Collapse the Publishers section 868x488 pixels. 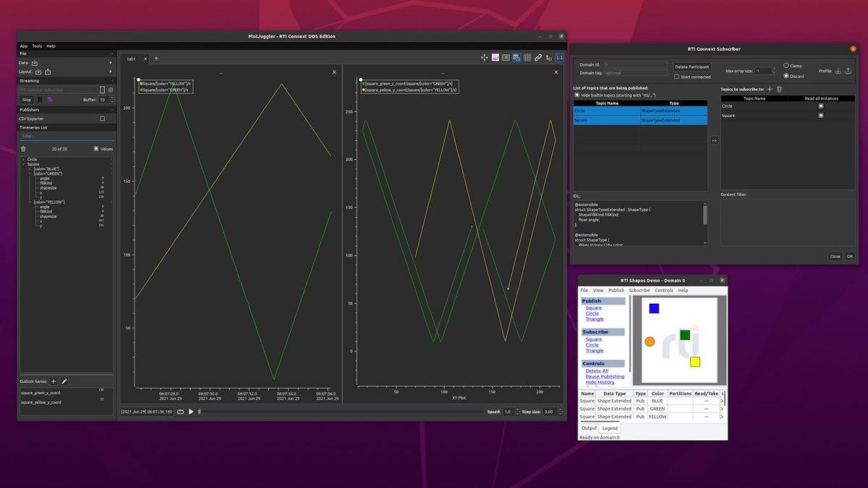pos(113,108)
